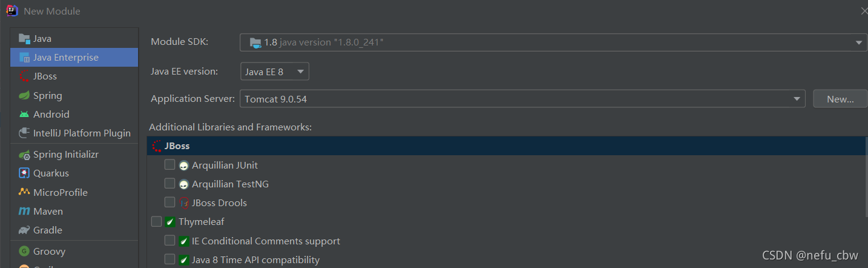Choose the JBoss icon in sidebar
The height and width of the screenshot is (268, 868).
[x=24, y=76]
